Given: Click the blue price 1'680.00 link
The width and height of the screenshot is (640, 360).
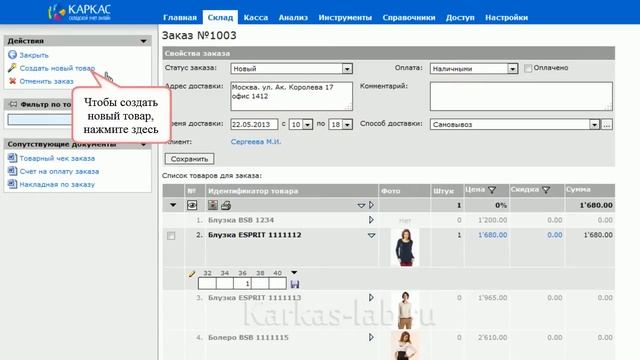Looking at the screenshot, I should pos(493,235).
